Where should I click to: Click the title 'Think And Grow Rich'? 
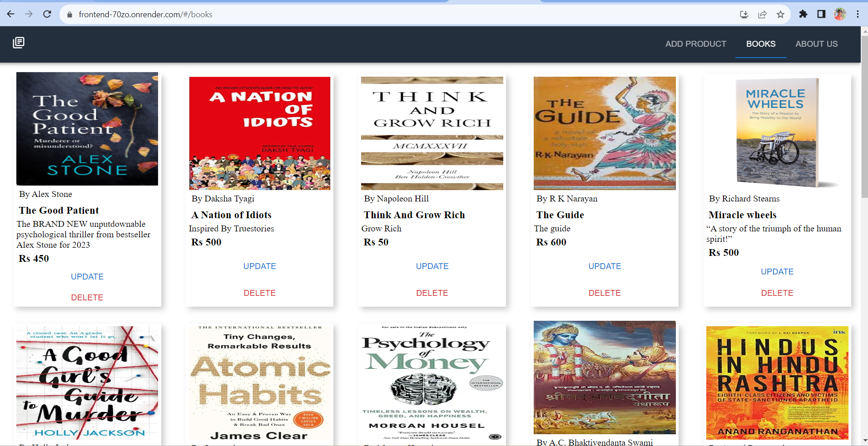[414, 215]
